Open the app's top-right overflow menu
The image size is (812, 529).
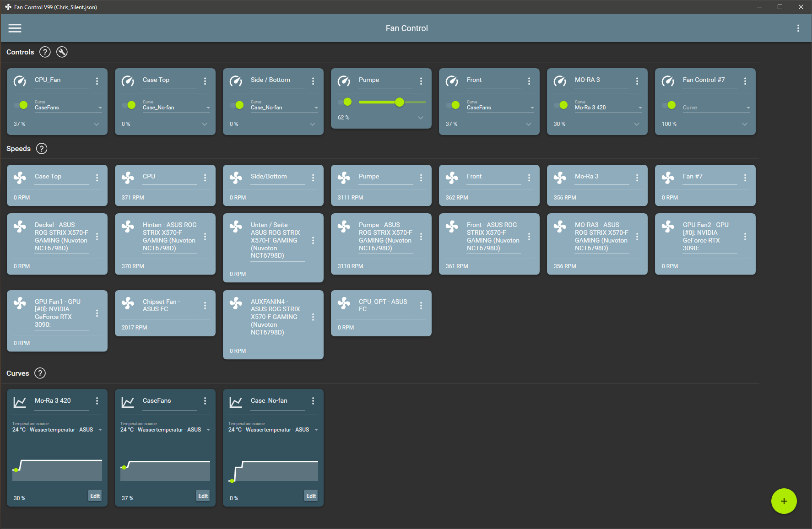(x=798, y=28)
